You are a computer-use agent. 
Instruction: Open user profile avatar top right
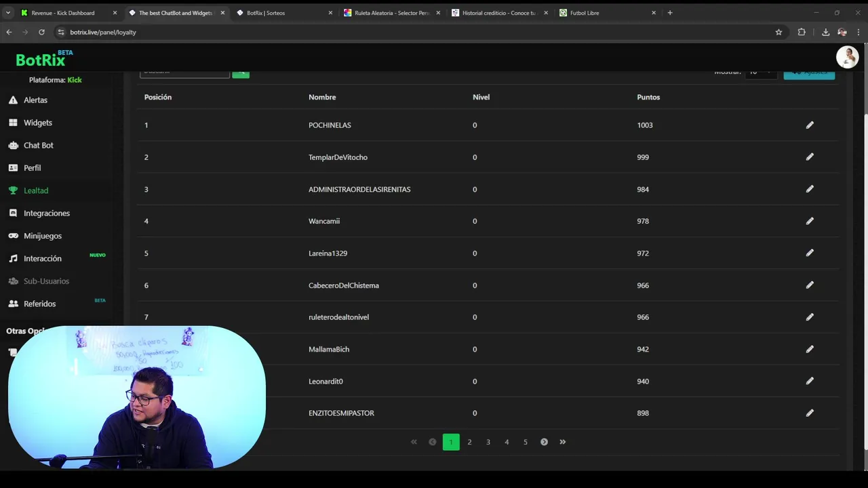(x=847, y=58)
